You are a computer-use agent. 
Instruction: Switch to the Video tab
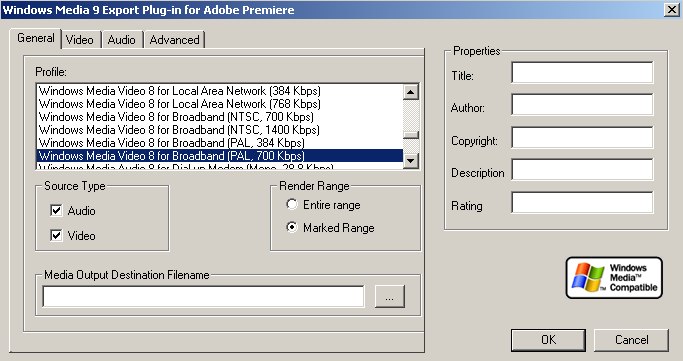(81, 40)
